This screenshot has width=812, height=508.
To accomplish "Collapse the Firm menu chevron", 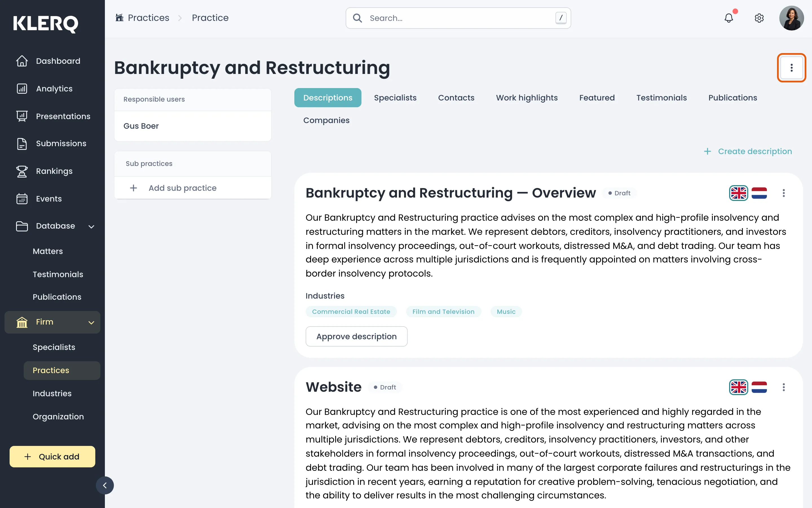I will click(x=91, y=323).
